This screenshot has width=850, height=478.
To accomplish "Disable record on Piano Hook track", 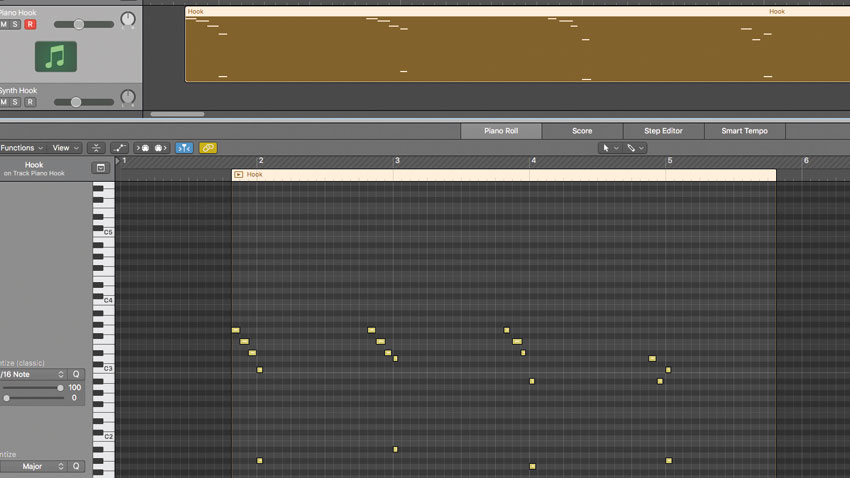I will point(30,24).
